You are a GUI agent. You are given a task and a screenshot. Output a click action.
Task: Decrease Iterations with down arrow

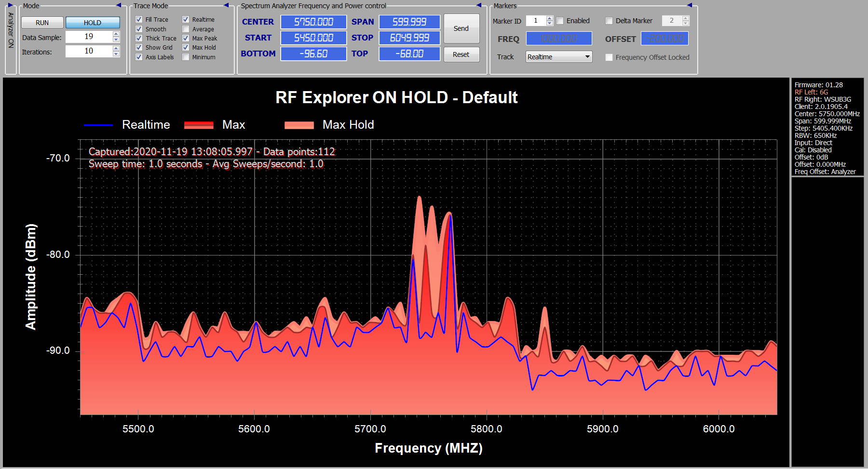coord(116,54)
